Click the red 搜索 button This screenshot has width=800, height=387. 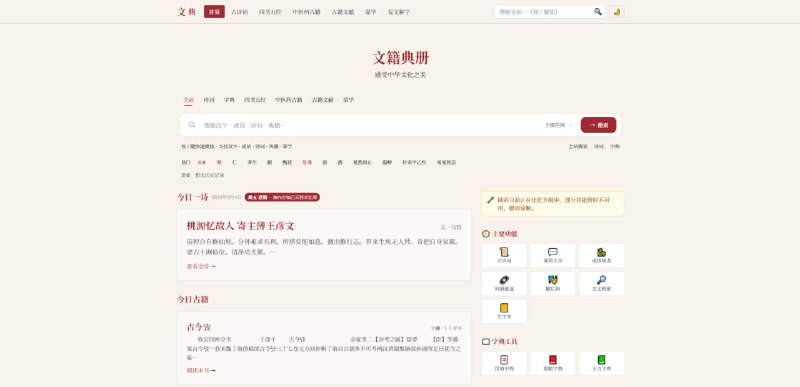pos(598,125)
